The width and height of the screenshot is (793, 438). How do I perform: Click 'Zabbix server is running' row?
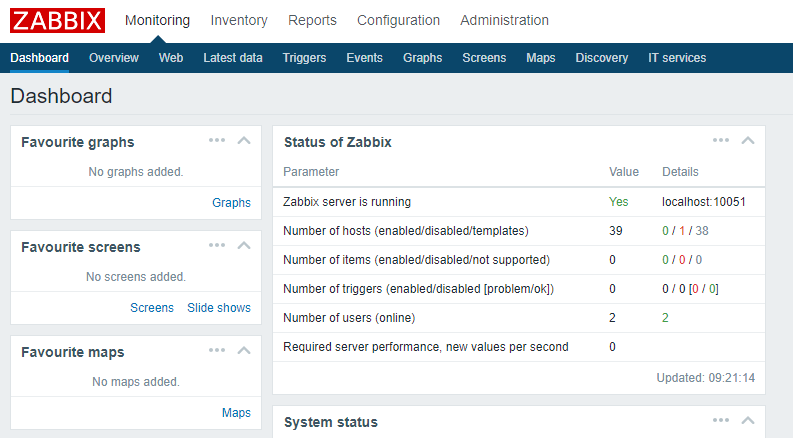coord(518,202)
